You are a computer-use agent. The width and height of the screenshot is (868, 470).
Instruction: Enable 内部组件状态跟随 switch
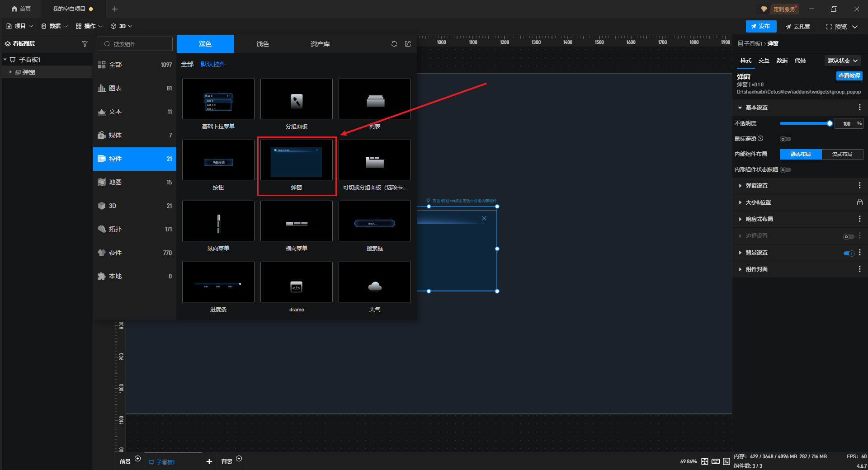point(785,170)
